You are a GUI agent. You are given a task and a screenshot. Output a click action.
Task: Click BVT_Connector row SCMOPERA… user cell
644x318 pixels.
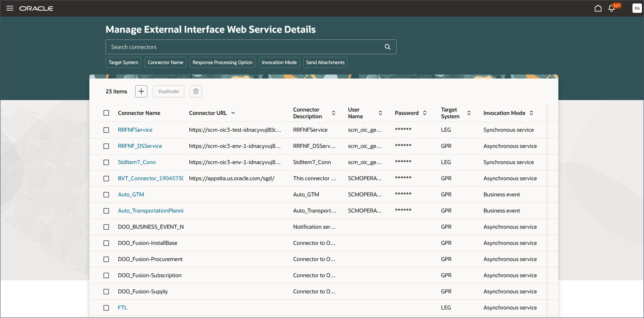point(365,178)
